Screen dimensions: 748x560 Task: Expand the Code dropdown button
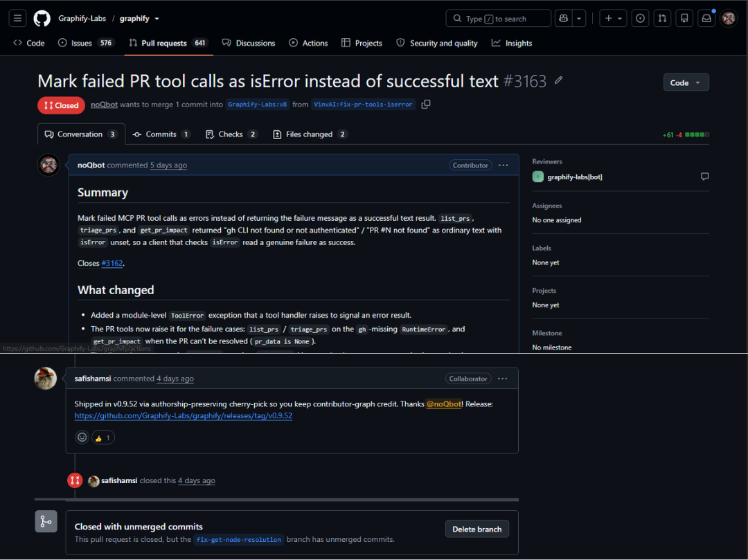(x=686, y=82)
